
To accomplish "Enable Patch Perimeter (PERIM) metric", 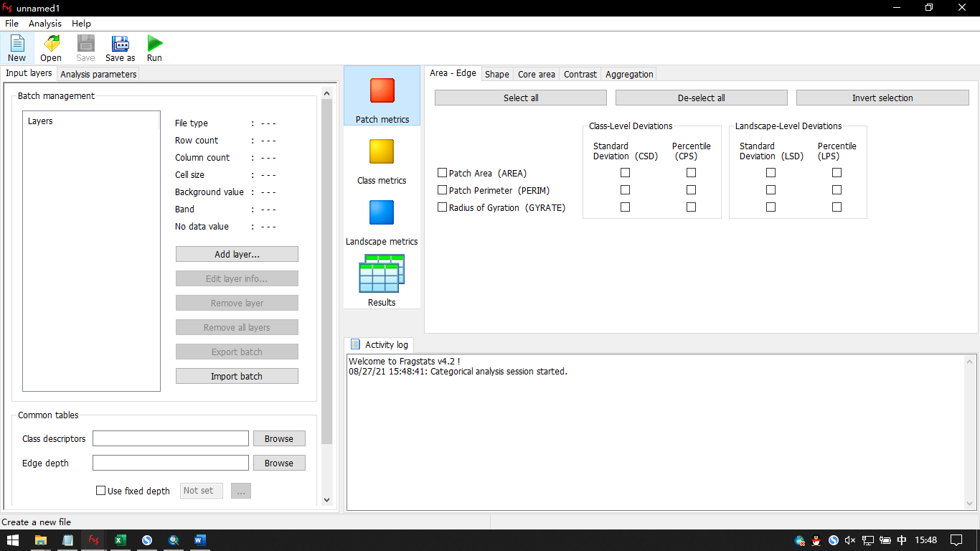I will pos(442,190).
